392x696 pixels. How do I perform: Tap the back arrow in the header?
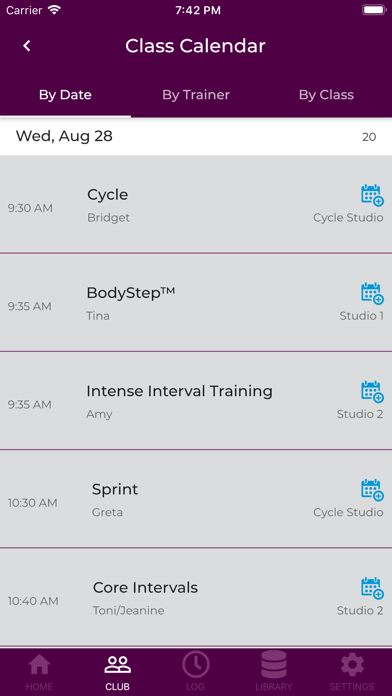tap(27, 46)
